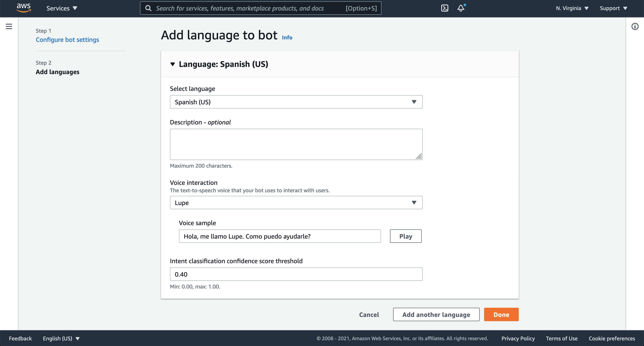Open the Support menu
Screen dimensions: 644x346
[613, 8]
